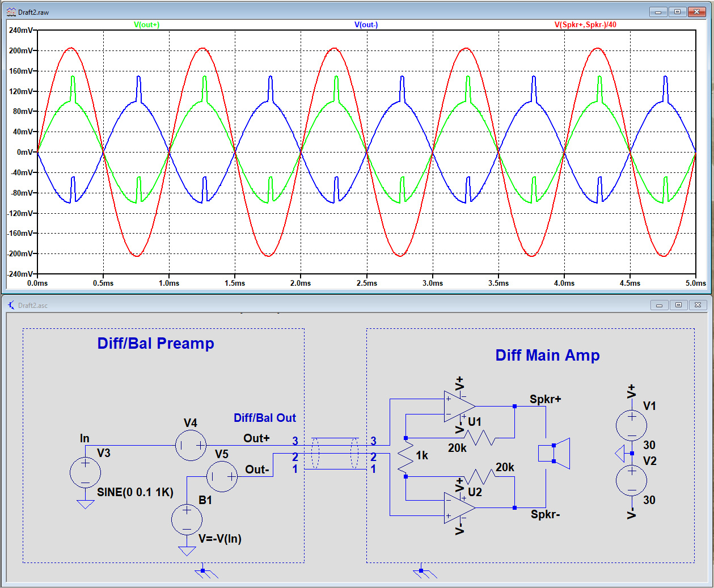Maximize the Draft2.asc window
The image size is (714, 588).
point(678,305)
